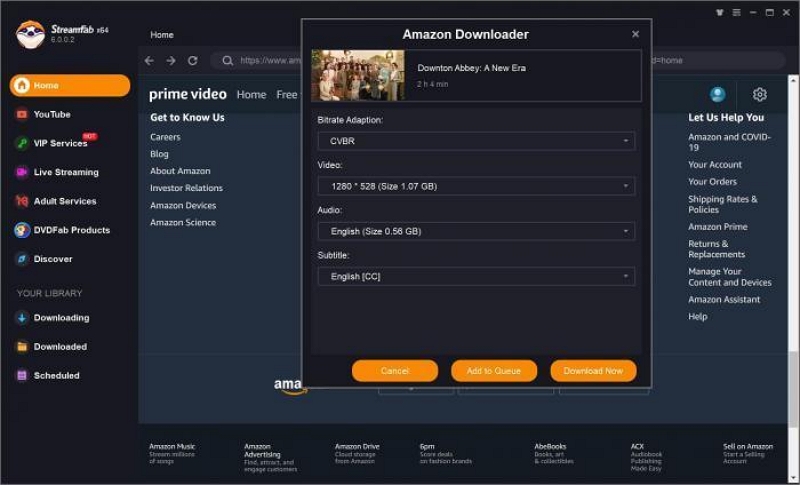Open YouTube in the sidebar

[52, 114]
